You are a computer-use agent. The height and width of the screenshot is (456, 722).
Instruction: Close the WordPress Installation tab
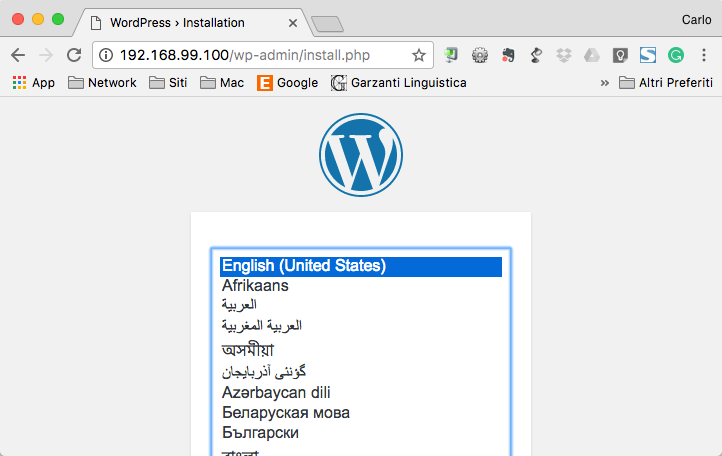tap(293, 23)
